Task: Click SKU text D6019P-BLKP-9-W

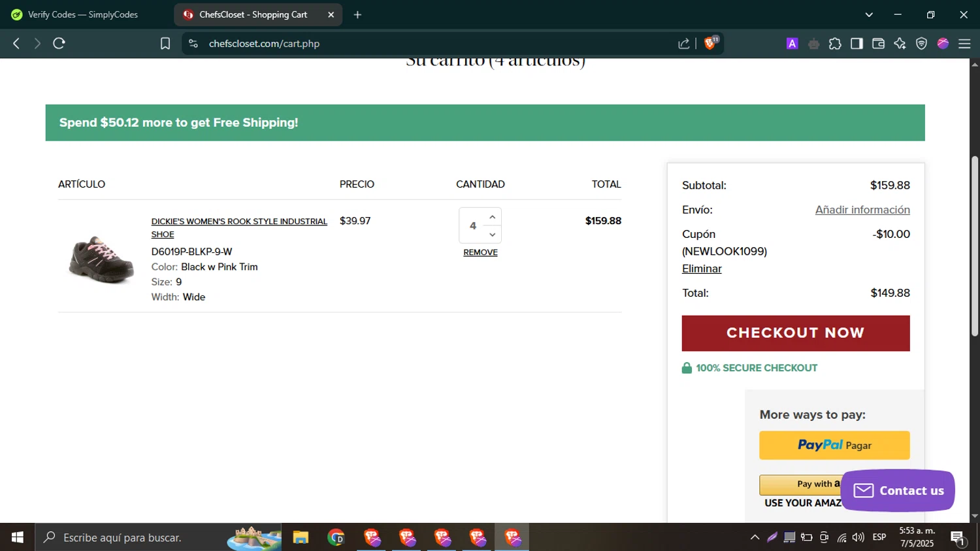Action: (191, 252)
